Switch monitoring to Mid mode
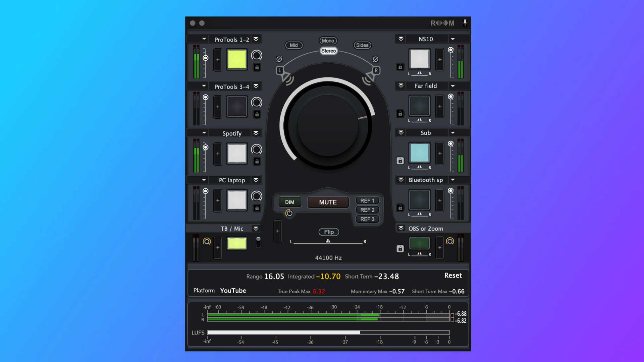 pos(293,45)
